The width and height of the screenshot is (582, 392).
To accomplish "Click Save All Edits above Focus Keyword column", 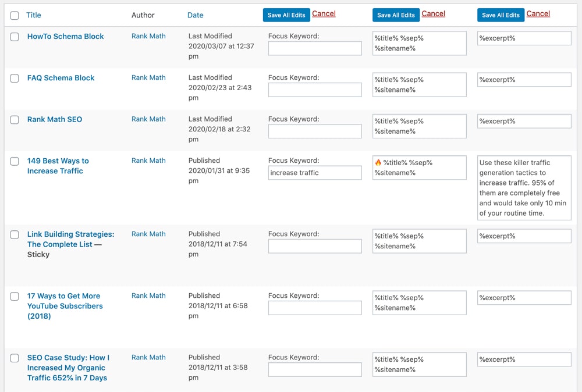I will 286,15.
